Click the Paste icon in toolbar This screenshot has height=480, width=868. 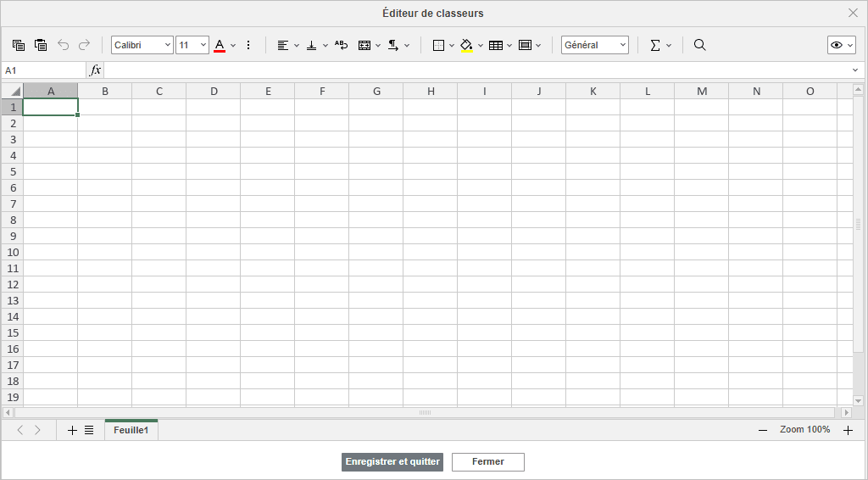click(x=41, y=46)
